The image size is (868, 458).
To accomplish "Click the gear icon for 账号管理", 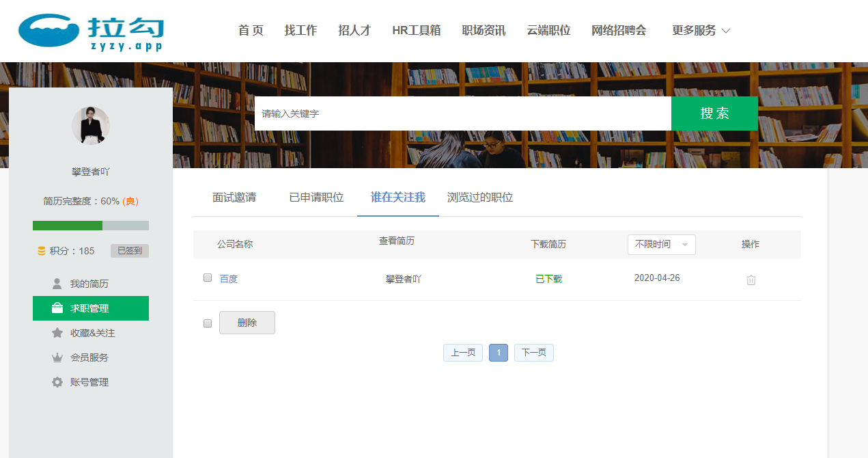I will [57, 382].
